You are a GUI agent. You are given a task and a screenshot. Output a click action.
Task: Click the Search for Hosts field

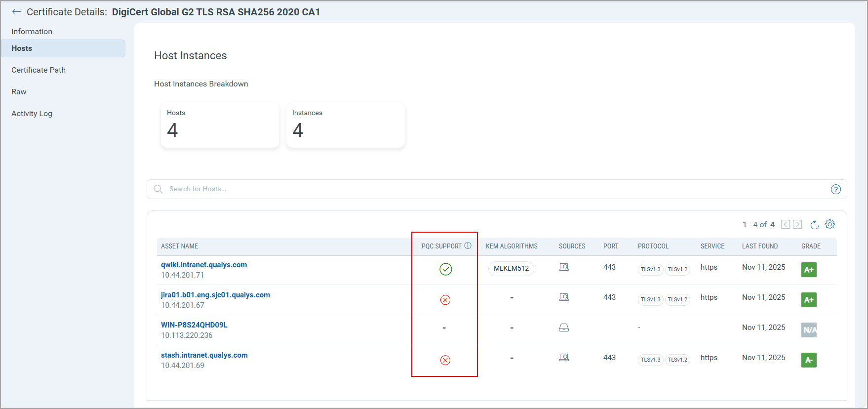click(x=494, y=189)
